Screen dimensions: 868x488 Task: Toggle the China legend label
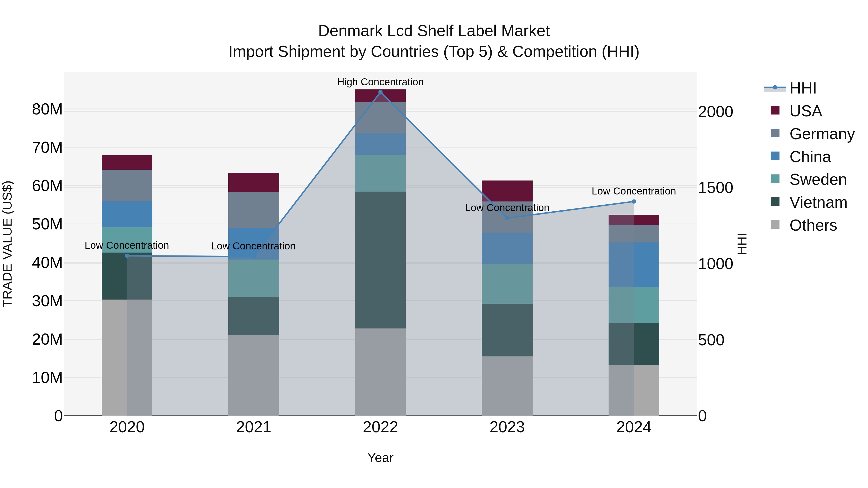(x=810, y=157)
